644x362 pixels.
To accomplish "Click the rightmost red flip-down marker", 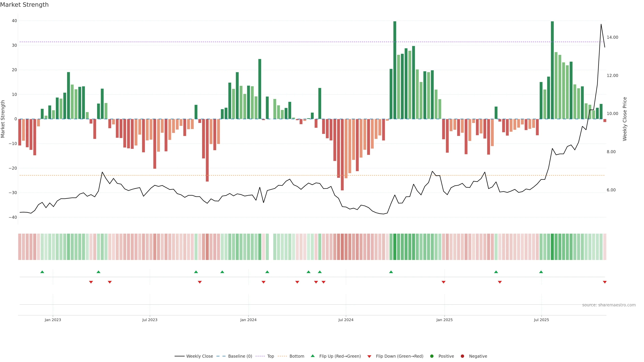I will 604,282.
